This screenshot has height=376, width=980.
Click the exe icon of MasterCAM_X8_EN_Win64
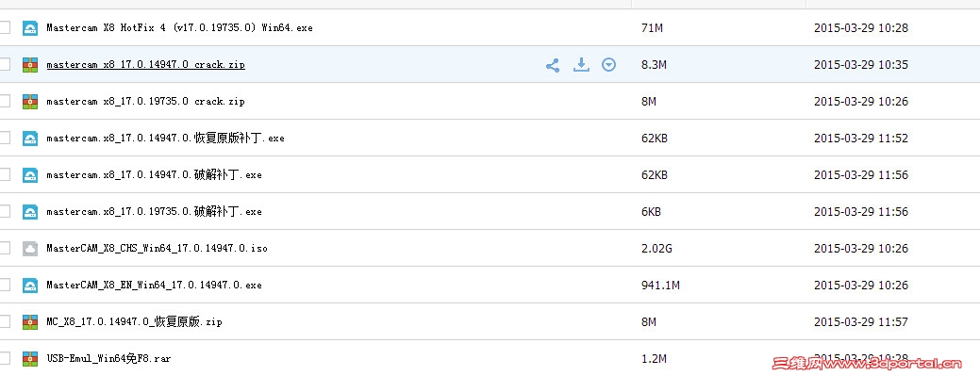[x=30, y=286]
